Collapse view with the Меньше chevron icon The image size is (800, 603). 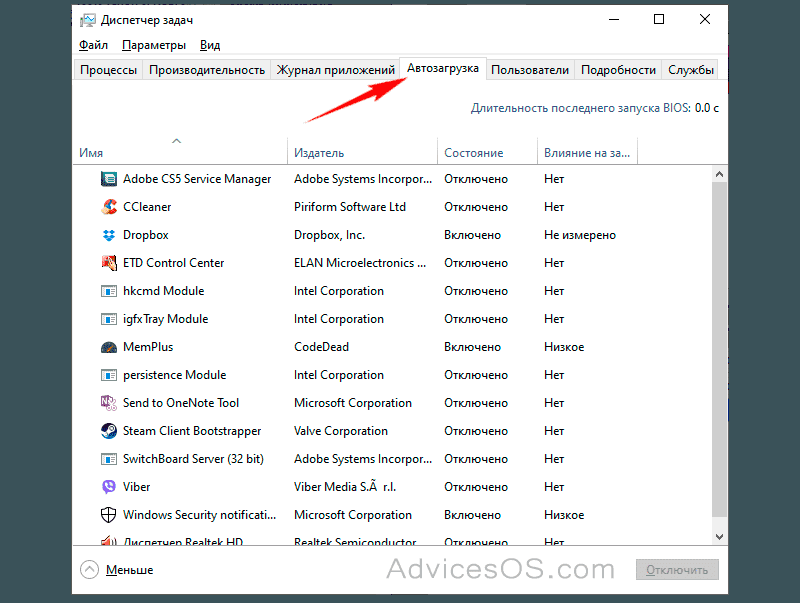[x=89, y=570]
